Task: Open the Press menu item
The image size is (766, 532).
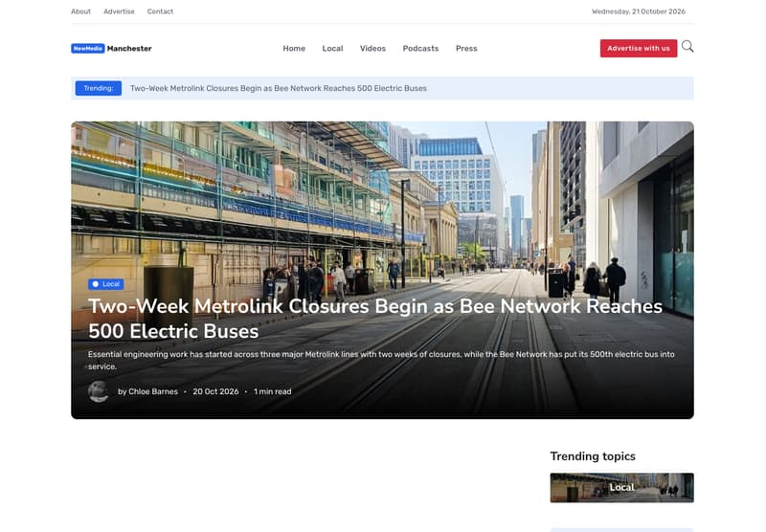Action: (466, 48)
